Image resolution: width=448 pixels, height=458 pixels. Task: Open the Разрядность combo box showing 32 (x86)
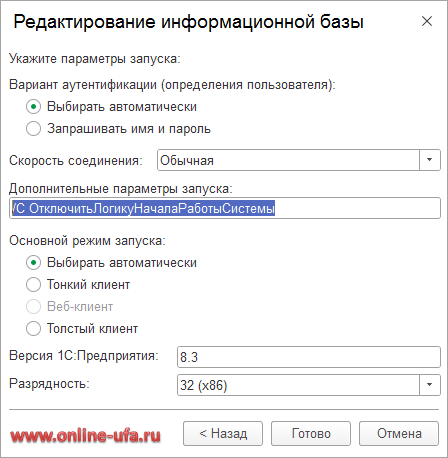pos(298,385)
